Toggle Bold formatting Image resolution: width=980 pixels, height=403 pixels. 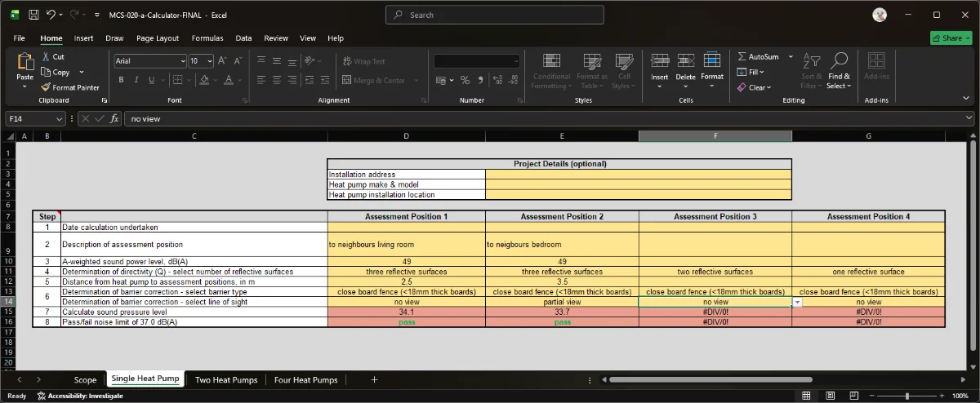coord(121,80)
